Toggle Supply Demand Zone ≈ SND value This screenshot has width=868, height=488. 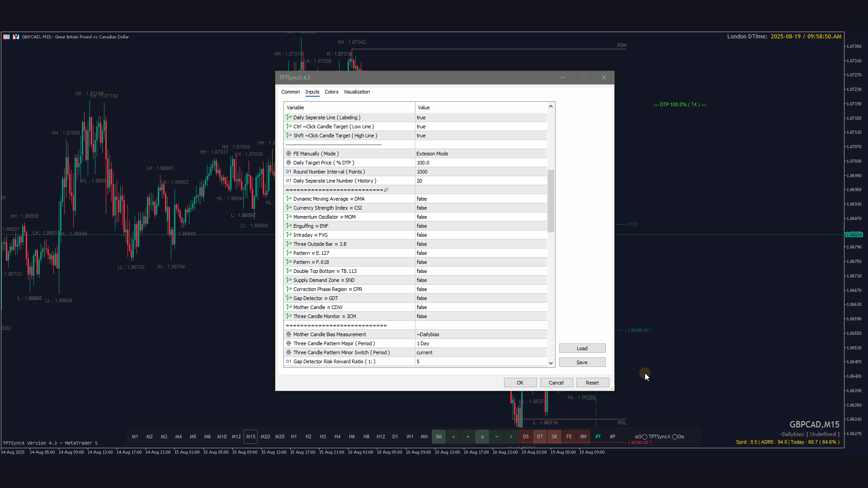point(481,280)
